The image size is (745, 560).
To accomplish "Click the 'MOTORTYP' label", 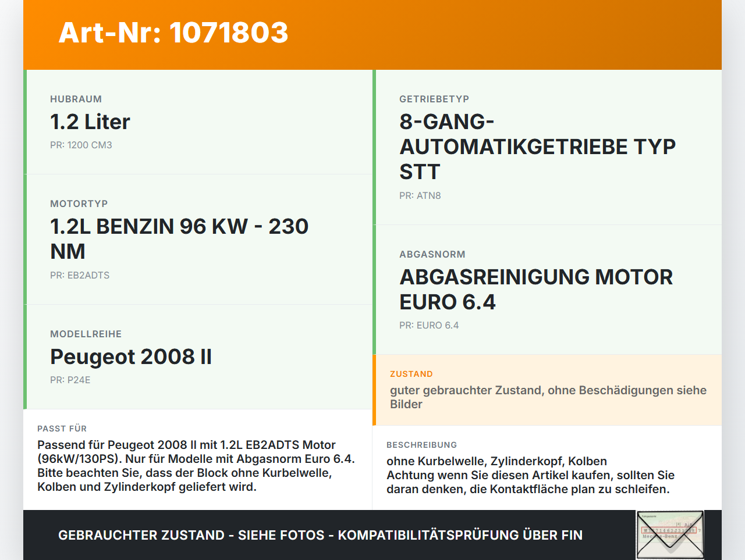I will coord(79,204).
